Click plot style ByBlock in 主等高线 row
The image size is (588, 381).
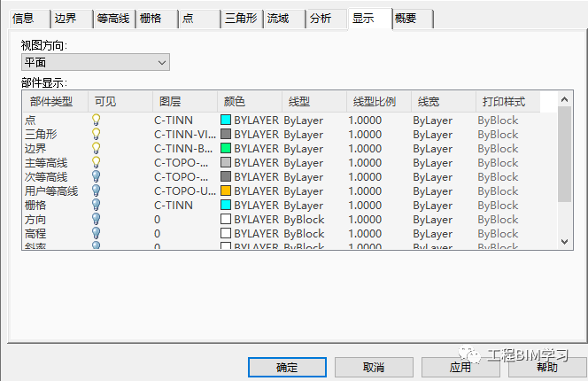click(x=498, y=163)
